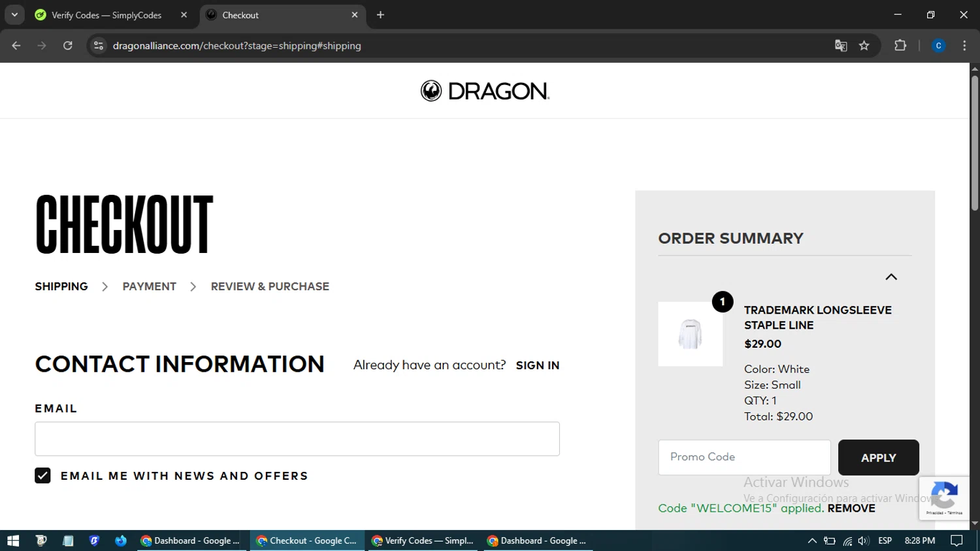
Task: Go to the REVIEW & PURCHASE step
Action: click(270, 286)
